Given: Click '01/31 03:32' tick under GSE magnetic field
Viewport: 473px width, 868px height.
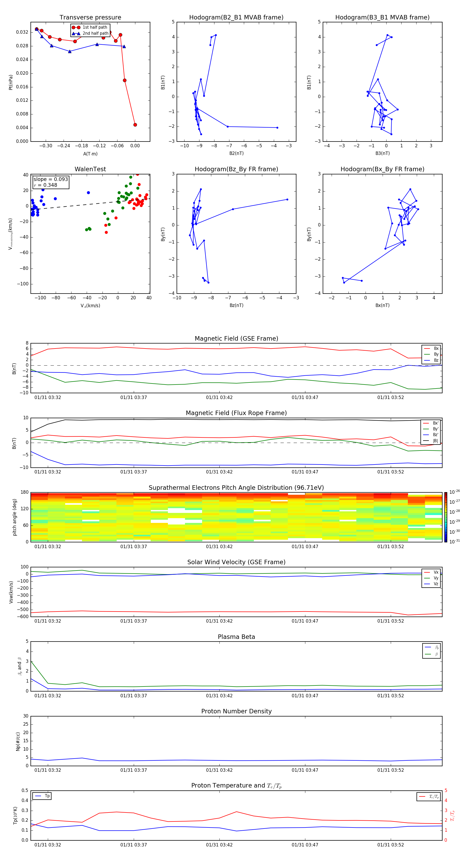Looking at the screenshot, I should 48,398.
